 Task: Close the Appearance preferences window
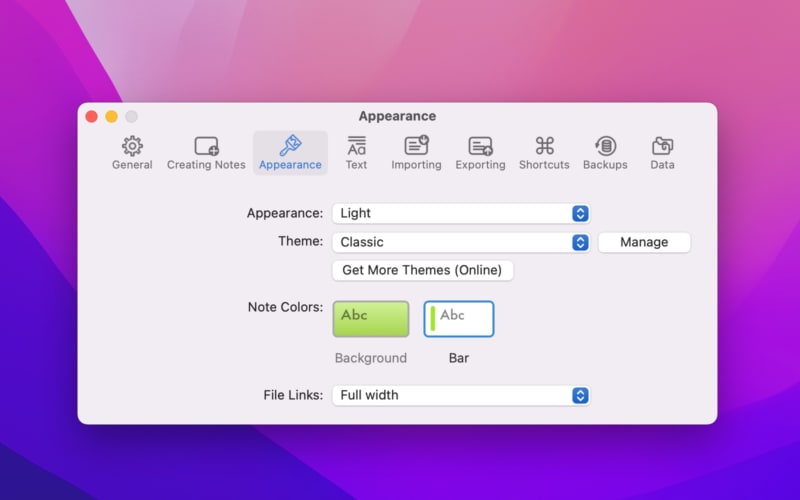pos(92,117)
